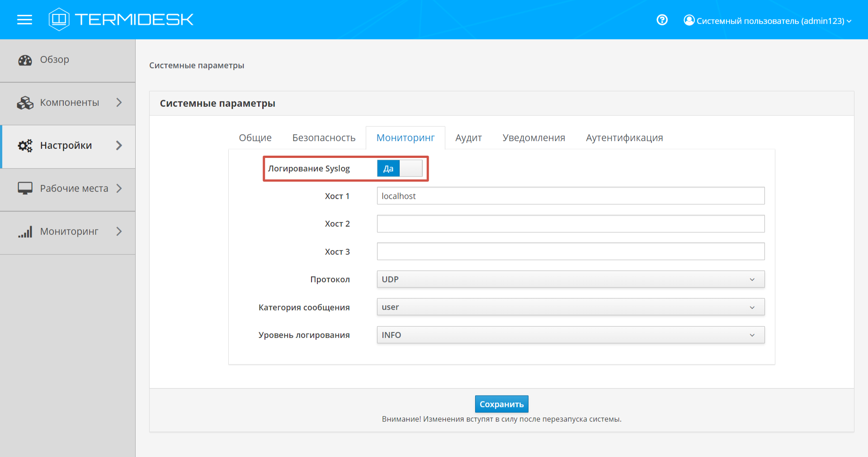Click the Рабочие места monitor icon
Viewport: 868px width, 457px height.
click(x=25, y=188)
